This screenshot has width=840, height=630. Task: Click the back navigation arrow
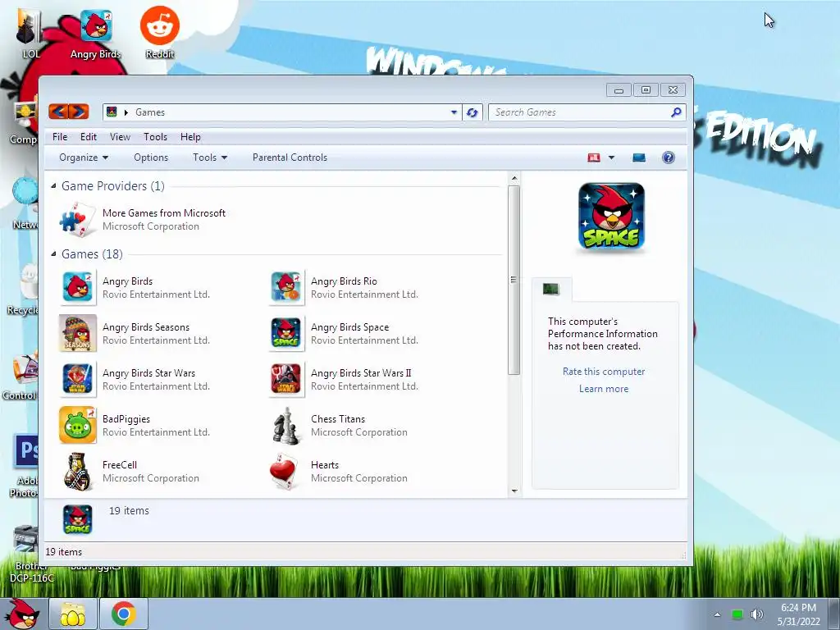click(59, 112)
